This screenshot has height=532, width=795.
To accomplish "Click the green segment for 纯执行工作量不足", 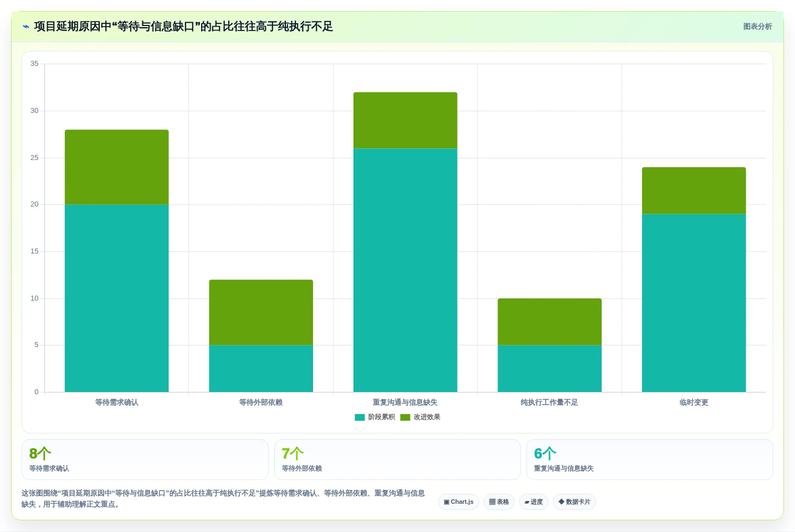I will [x=550, y=322].
